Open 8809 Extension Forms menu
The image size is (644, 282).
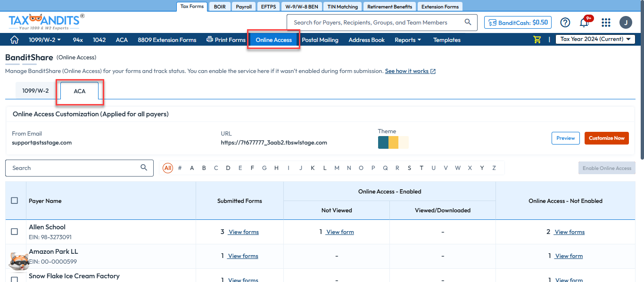(x=167, y=40)
